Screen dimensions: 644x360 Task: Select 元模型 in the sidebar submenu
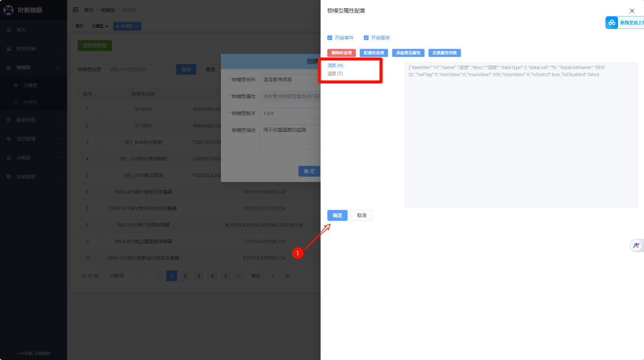(30, 85)
